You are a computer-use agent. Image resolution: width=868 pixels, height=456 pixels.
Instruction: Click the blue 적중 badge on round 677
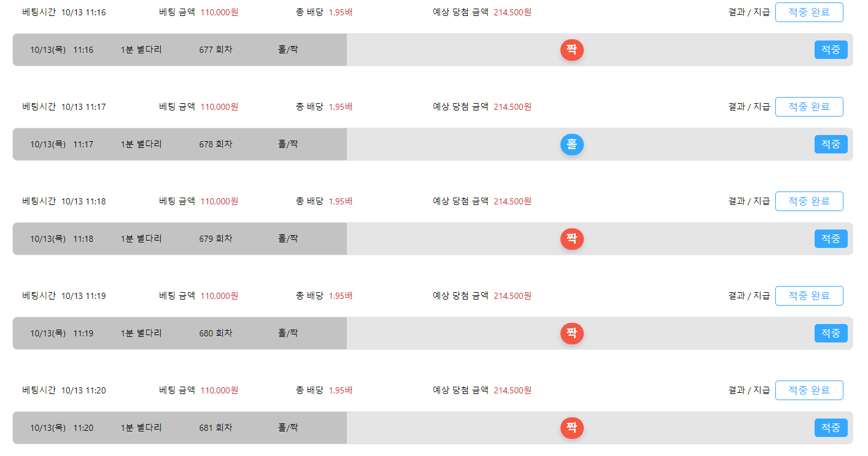tap(831, 50)
